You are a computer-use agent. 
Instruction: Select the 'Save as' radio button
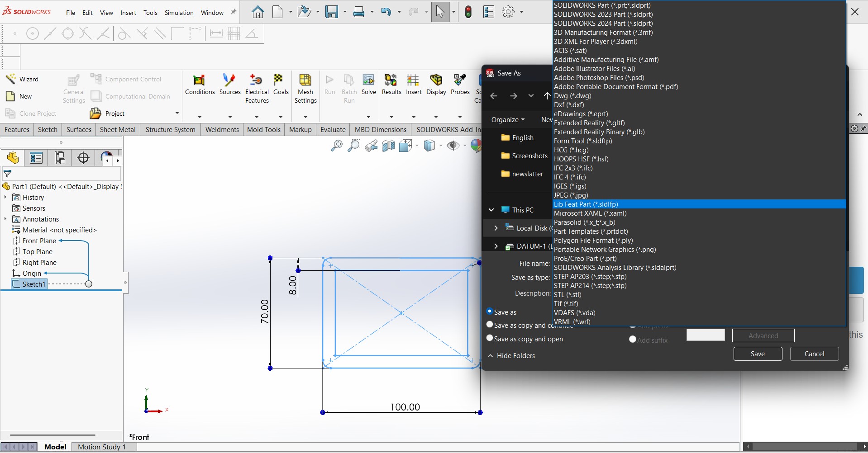(x=490, y=311)
